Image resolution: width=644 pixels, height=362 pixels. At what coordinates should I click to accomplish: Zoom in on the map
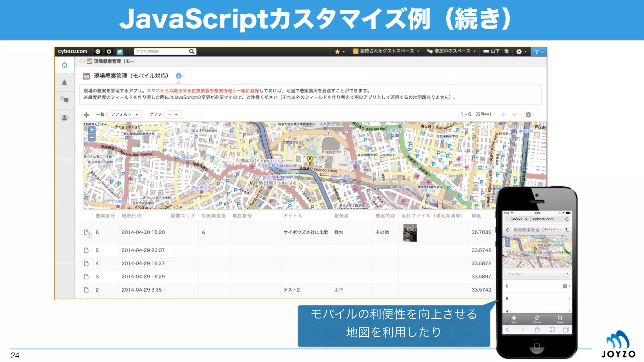[92, 130]
